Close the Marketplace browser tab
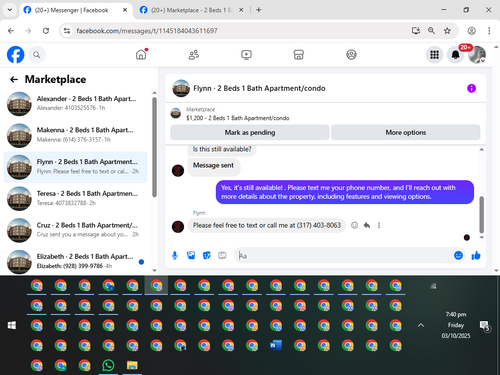 coord(241,10)
